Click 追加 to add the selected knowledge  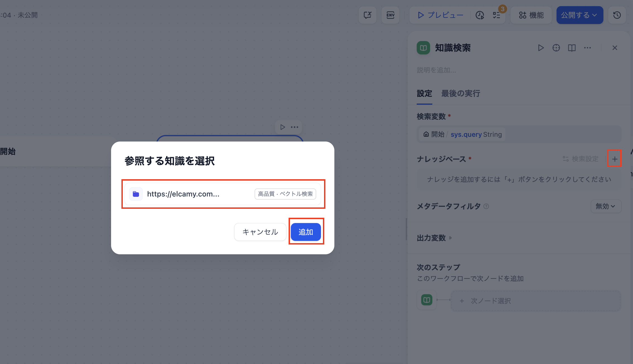tap(306, 232)
